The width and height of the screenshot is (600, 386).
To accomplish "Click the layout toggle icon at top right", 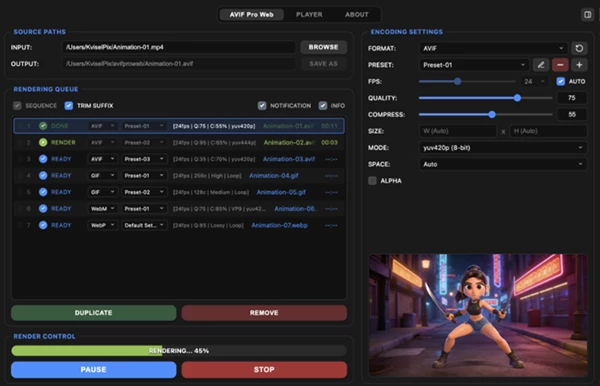I will pyautogui.click(x=587, y=15).
